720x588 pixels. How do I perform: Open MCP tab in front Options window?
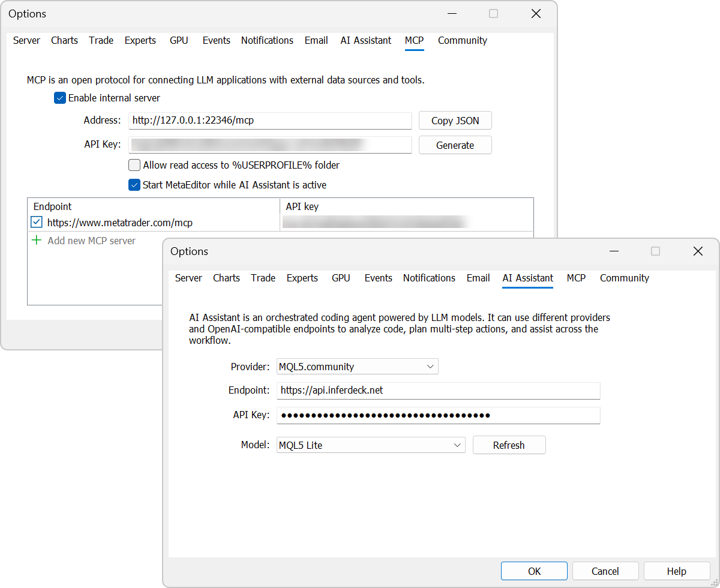click(x=576, y=278)
